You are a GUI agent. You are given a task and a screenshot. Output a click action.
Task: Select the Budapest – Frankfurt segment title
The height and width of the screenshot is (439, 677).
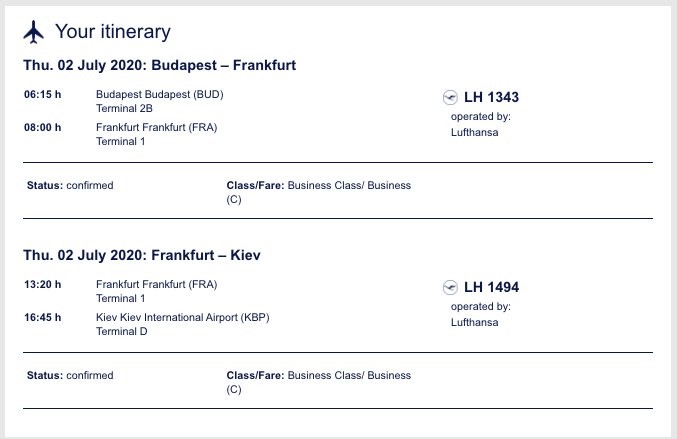[160, 65]
